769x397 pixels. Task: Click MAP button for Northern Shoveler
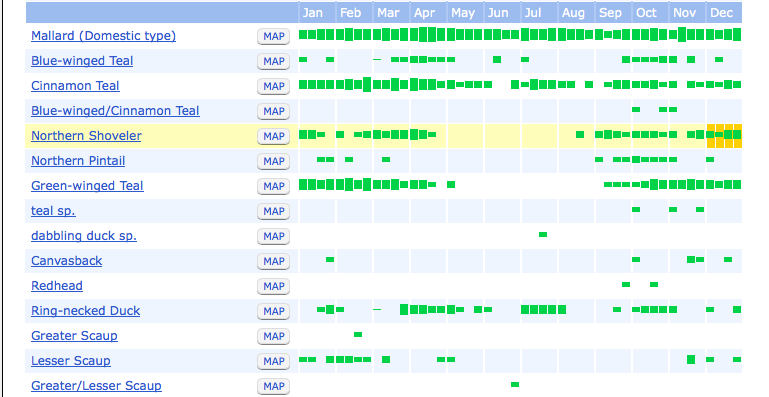[274, 136]
